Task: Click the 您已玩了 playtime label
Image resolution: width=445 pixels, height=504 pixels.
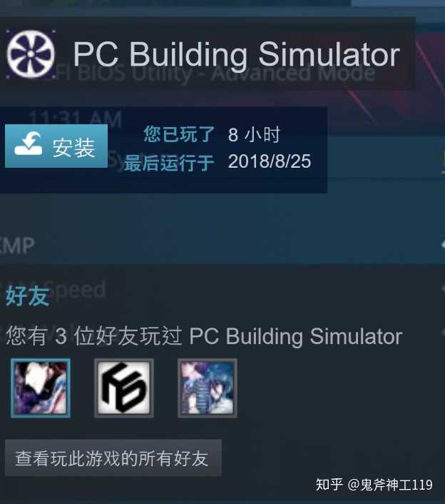Action: pyautogui.click(x=179, y=134)
